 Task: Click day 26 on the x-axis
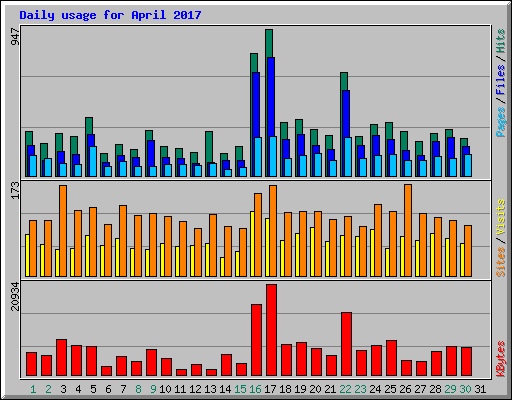405,389
